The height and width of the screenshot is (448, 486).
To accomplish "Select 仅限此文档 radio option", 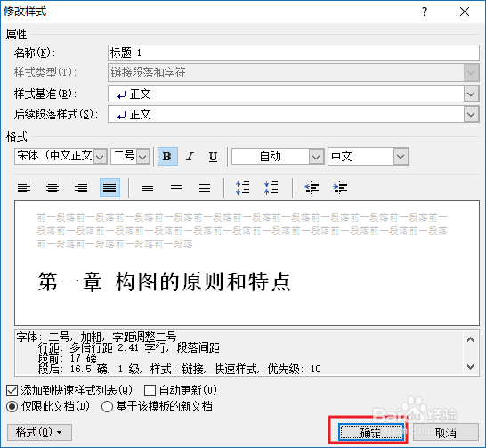I will pos(12,406).
